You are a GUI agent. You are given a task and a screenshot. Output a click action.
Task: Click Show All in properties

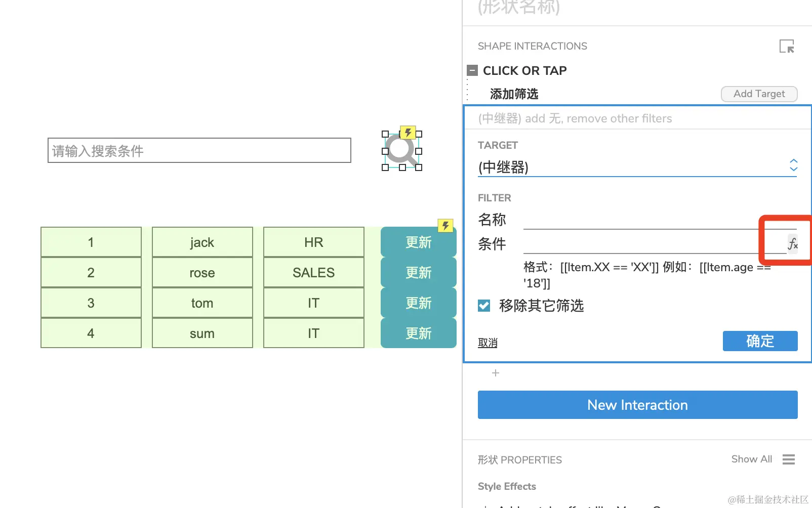click(x=751, y=459)
